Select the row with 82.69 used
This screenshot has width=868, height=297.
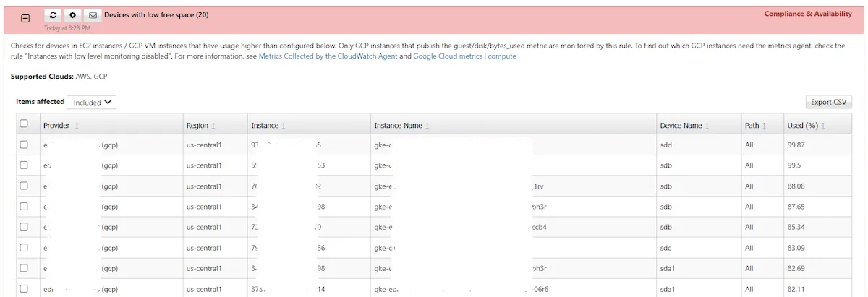pos(24,268)
